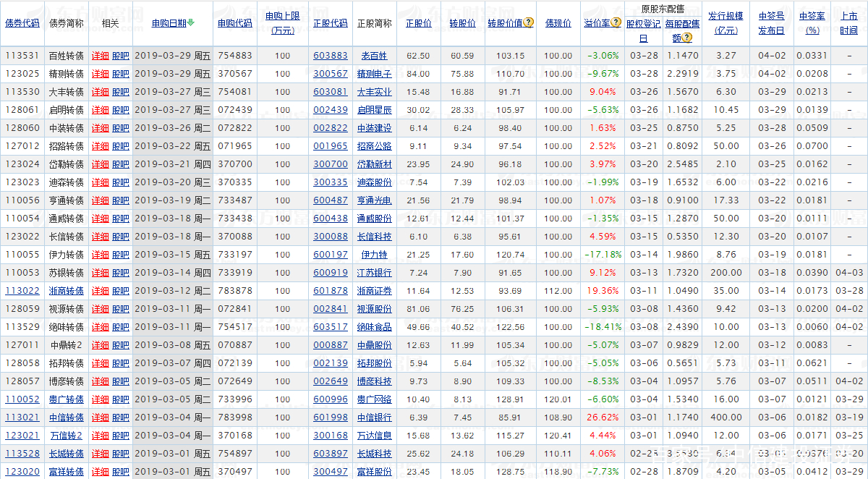The image size is (868, 479).
Task: Open 股吧 link for 岱勒转债
Action: click(x=121, y=164)
